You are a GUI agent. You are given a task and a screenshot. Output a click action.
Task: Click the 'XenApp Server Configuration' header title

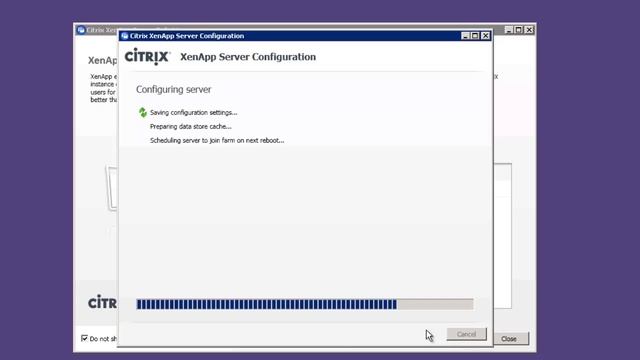click(x=248, y=57)
